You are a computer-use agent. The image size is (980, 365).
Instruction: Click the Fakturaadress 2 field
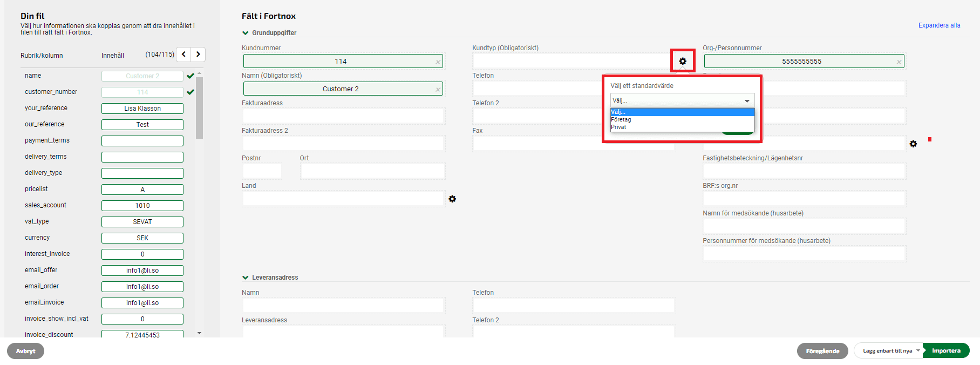[343, 143]
